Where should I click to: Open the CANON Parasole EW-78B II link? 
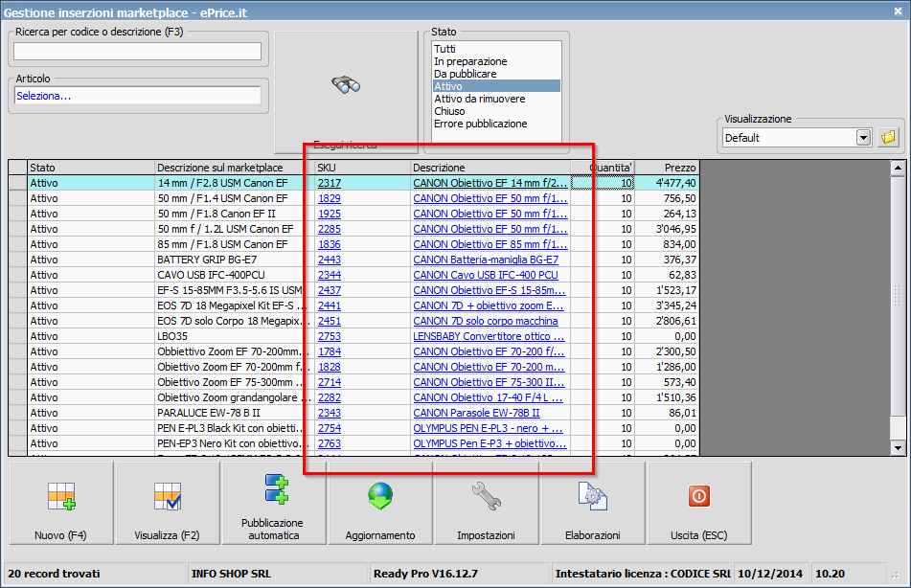pyautogui.click(x=476, y=413)
